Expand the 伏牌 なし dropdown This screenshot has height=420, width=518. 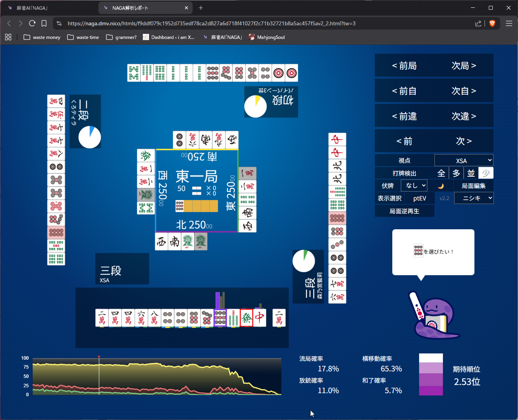tap(414, 186)
